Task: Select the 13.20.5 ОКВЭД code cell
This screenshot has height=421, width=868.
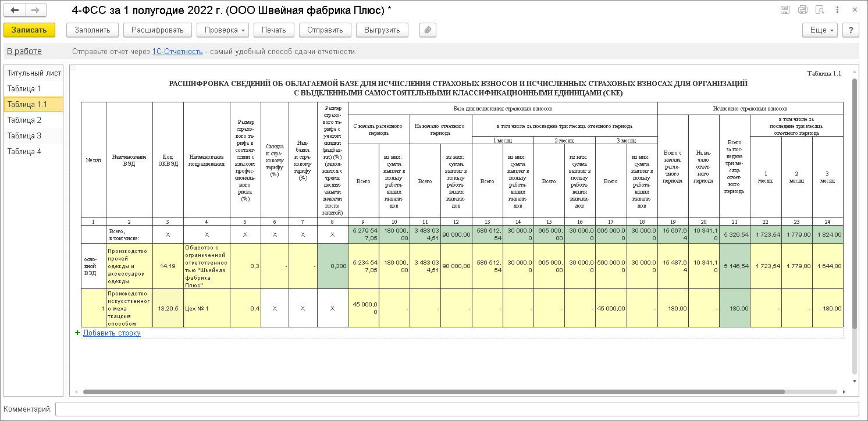Action: [x=168, y=308]
